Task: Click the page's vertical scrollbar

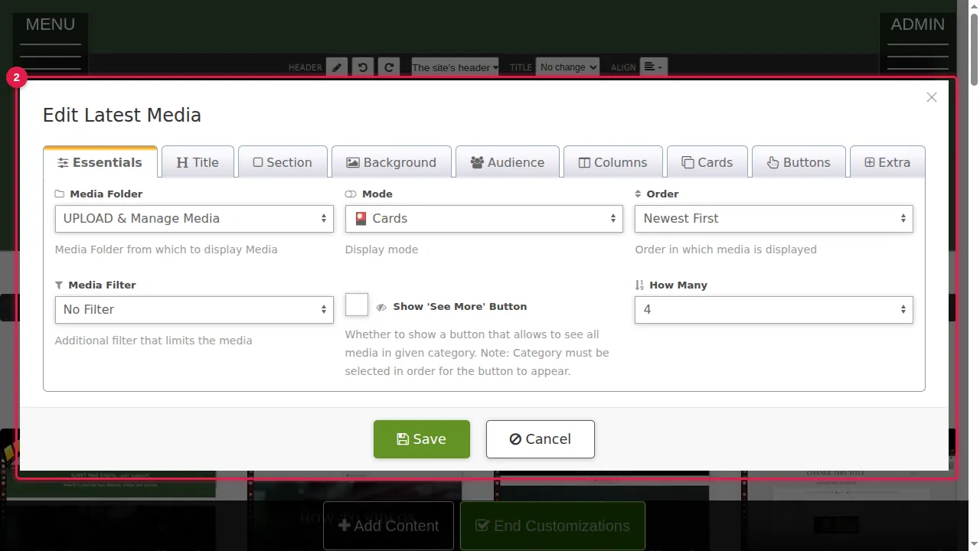Action: click(x=974, y=275)
